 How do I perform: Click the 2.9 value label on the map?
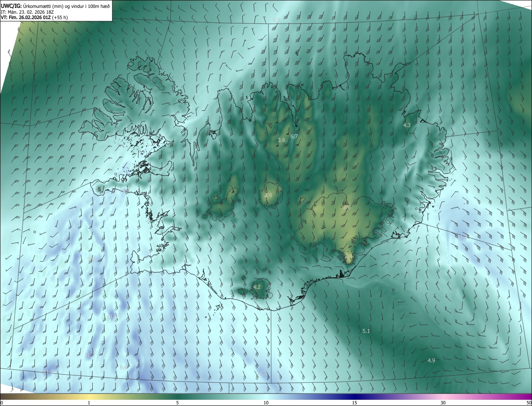coord(268,195)
